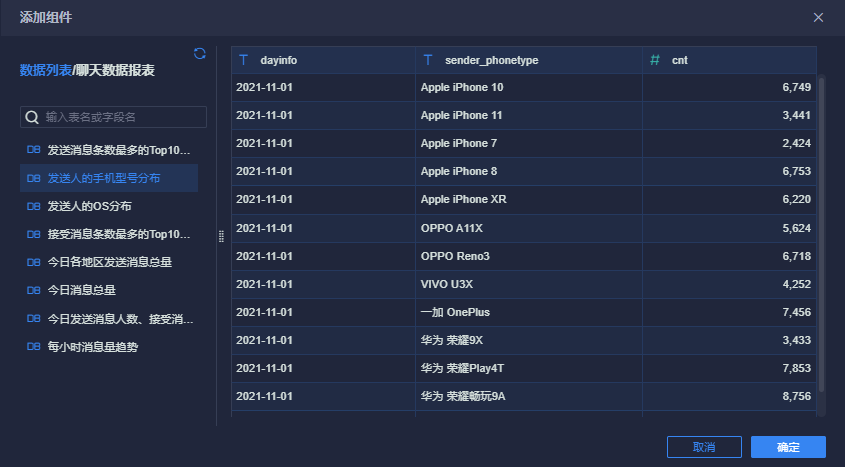Click the cnt value 7,456
Screen dimensions: 845x467
[x=796, y=312]
